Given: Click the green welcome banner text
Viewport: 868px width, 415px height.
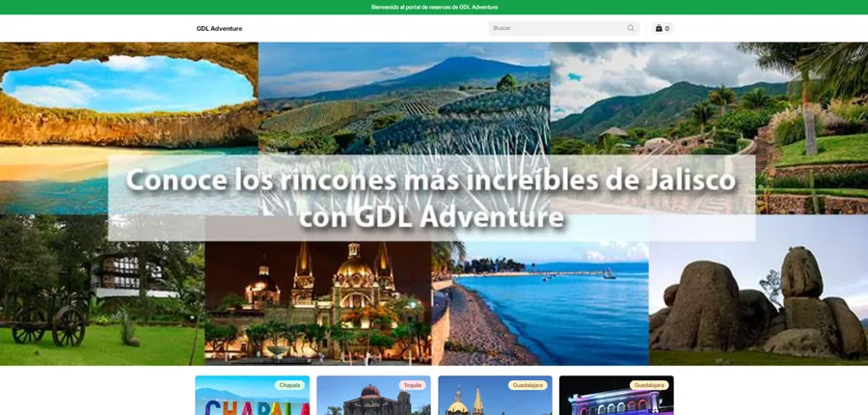Looking at the screenshot, I should [x=434, y=7].
